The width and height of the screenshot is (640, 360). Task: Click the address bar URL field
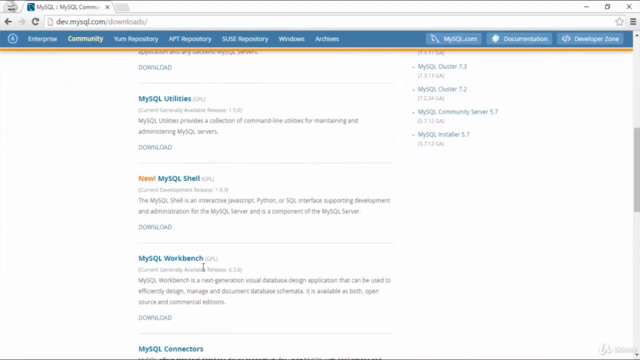[331, 22]
